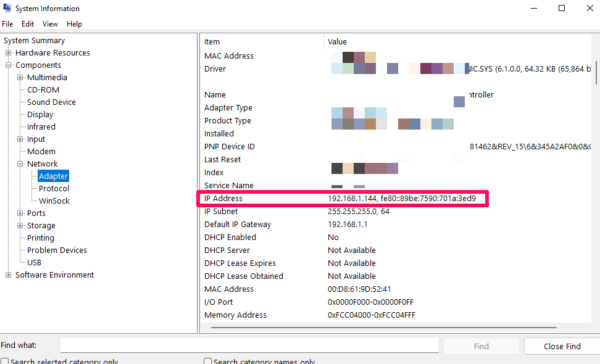600x364 pixels.
Task: Click the vertical scrollbar of details pane
Action: point(596,73)
